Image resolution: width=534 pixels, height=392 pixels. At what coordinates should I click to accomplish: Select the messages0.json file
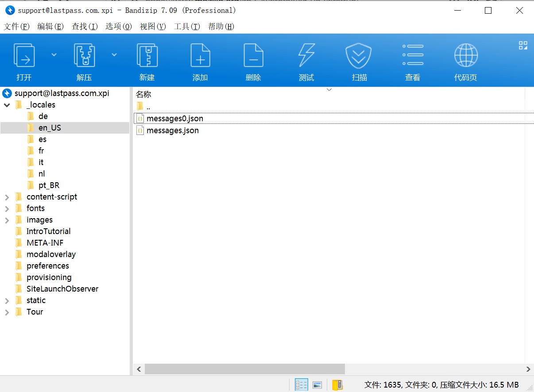pyautogui.click(x=175, y=119)
